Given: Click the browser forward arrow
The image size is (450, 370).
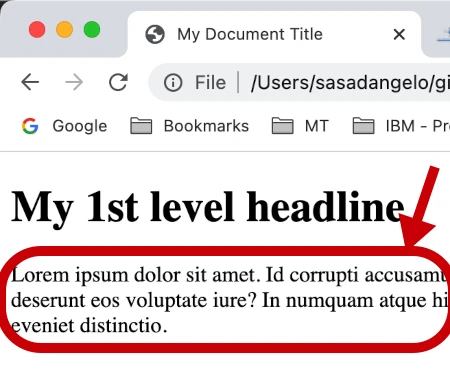Looking at the screenshot, I should pyautogui.click(x=74, y=82).
